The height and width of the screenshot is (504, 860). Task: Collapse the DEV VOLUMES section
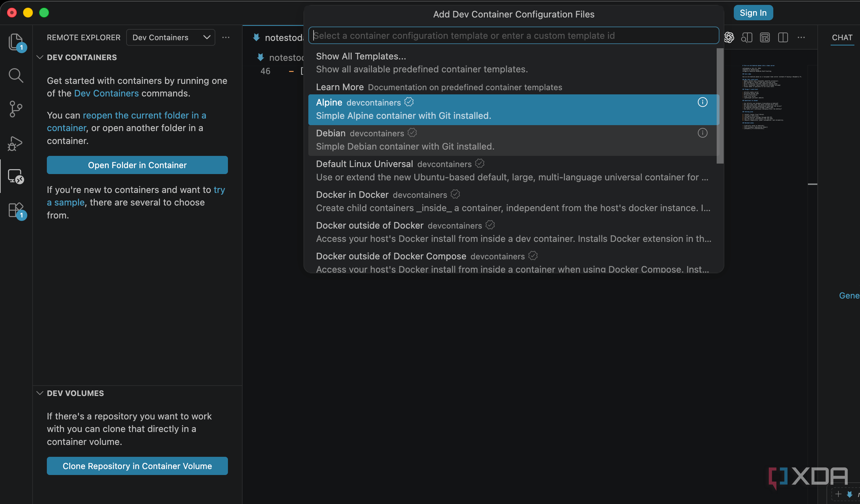40,393
